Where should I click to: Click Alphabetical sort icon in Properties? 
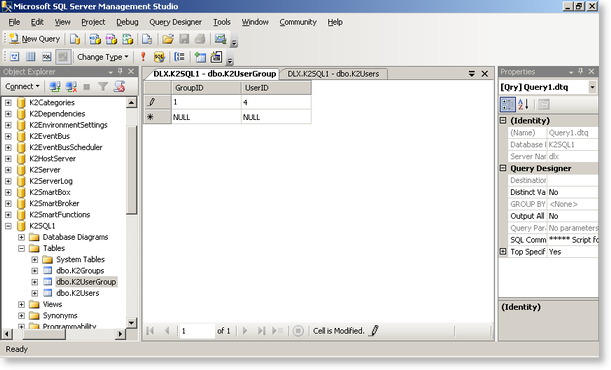click(523, 104)
